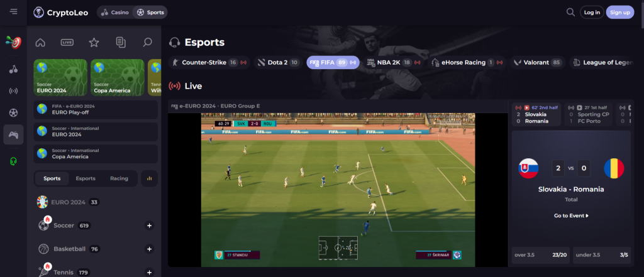Open the favorites star icon

[x=94, y=42]
